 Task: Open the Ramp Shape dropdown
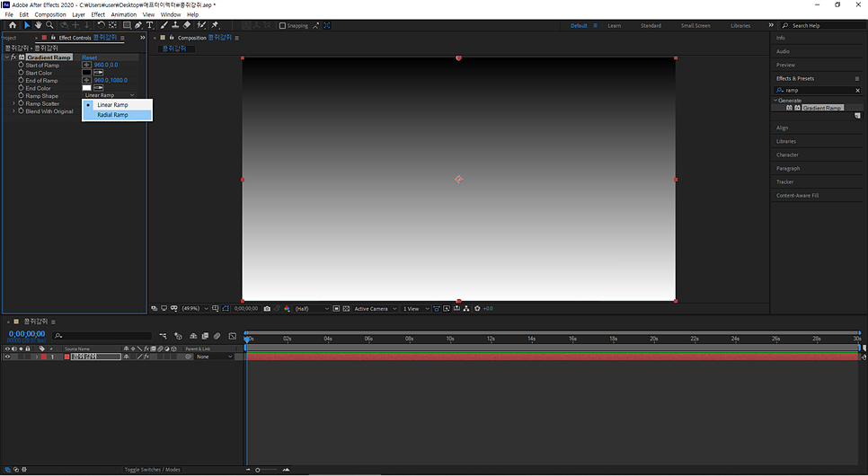(110, 96)
